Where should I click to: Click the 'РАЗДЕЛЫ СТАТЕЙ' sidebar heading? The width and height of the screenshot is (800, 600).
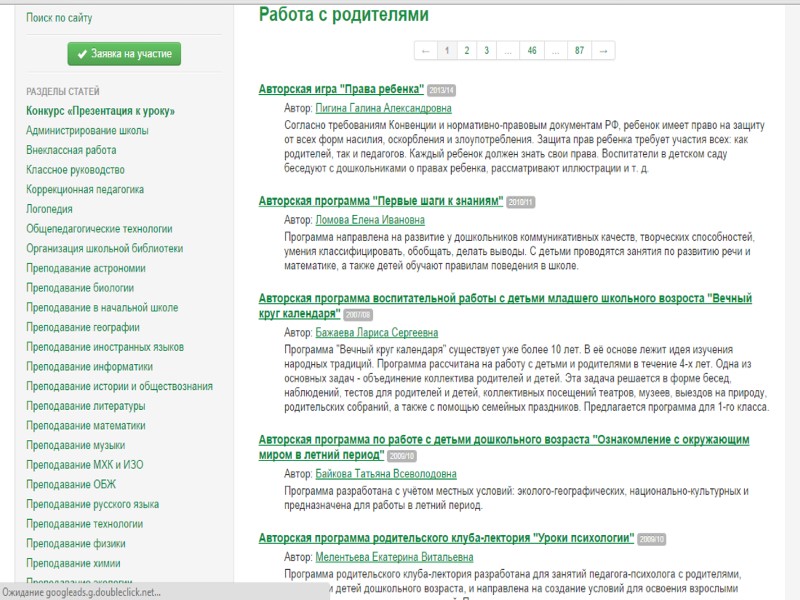63,91
